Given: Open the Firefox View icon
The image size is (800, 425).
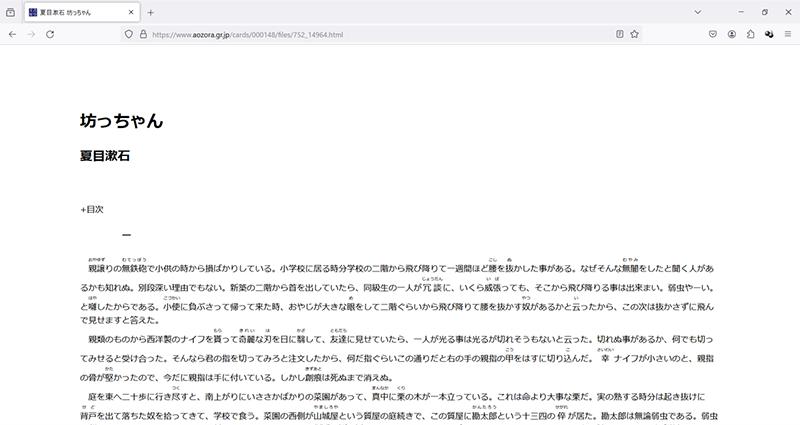Looking at the screenshot, I should pos(10,12).
